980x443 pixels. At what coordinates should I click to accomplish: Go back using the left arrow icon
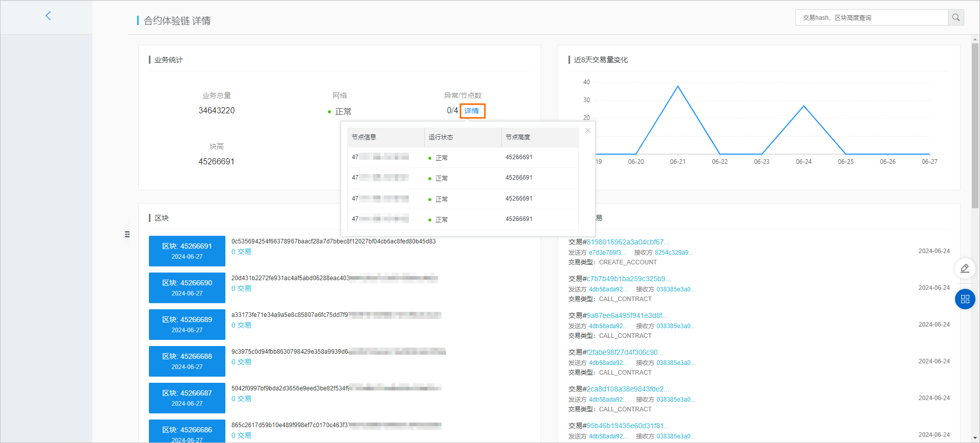point(48,16)
